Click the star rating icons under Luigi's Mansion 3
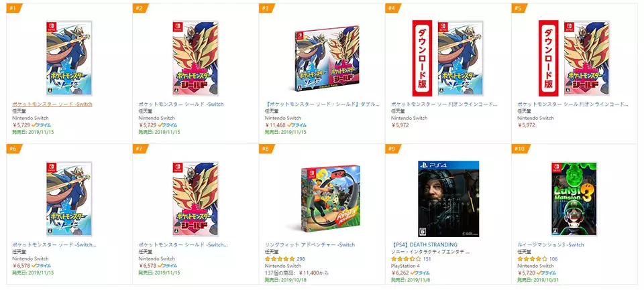The height and width of the screenshot is (290, 644). pos(532,259)
